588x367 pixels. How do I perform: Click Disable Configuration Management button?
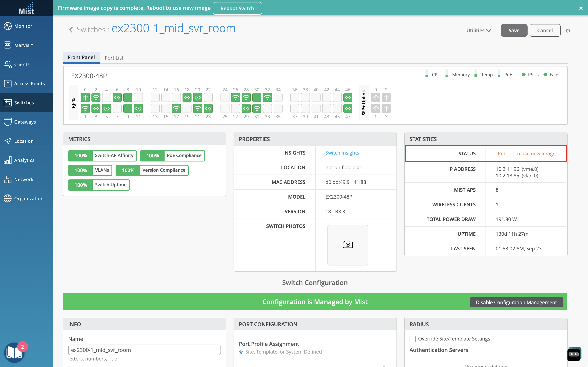(x=516, y=302)
